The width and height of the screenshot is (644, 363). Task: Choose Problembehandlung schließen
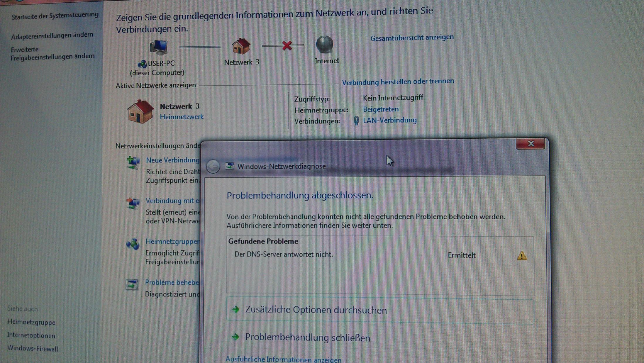[307, 337]
